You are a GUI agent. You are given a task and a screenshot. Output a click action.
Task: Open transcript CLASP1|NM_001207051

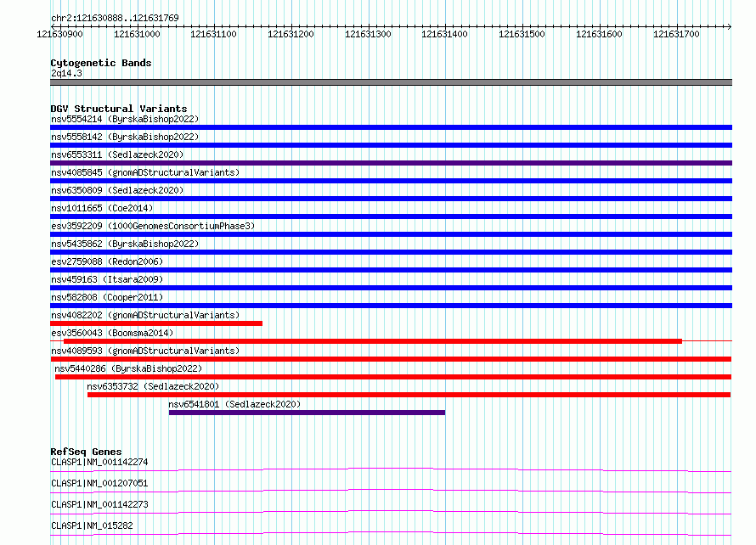pyautogui.click(x=99, y=483)
